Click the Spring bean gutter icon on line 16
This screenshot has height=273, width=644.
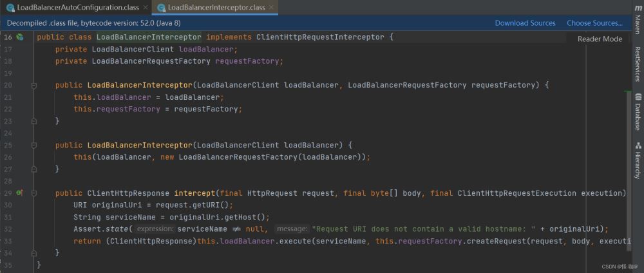(x=19, y=37)
